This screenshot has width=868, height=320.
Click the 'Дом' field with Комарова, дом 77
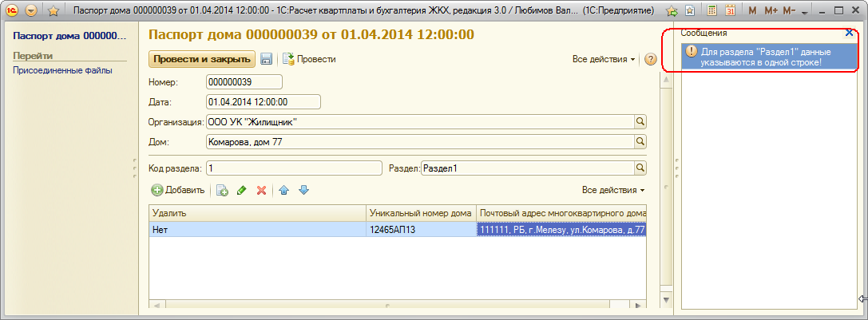point(419,142)
